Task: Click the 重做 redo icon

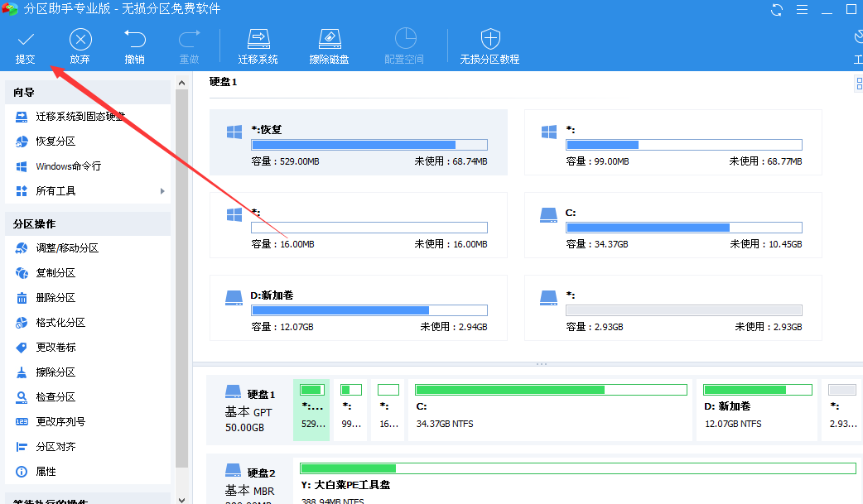Action: point(190,40)
